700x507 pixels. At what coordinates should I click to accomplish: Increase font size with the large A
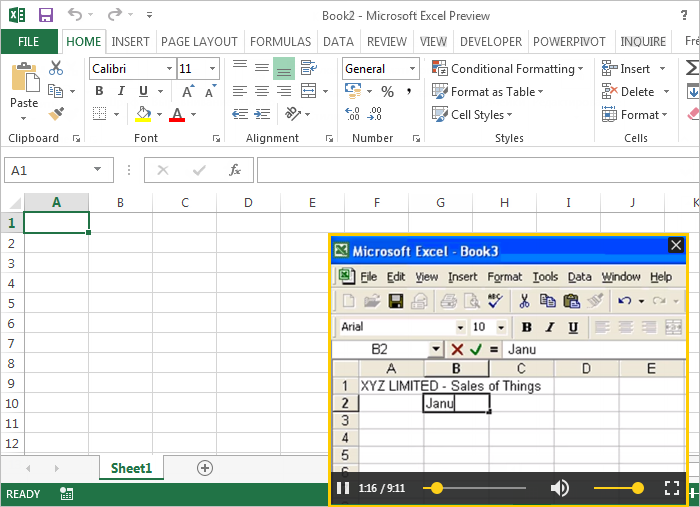tap(188, 91)
